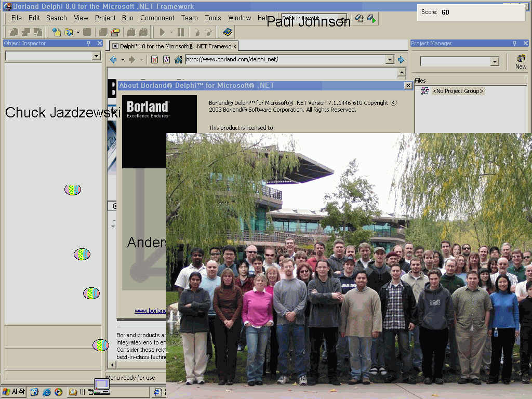
Task: Click the Stop loading icon in browser toolbar
Action: (x=154, y=60)
